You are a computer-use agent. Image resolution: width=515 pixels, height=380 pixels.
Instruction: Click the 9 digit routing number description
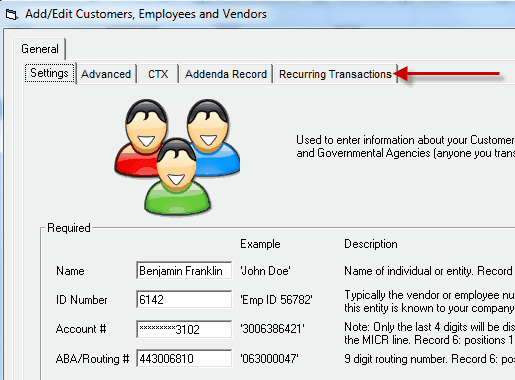[430, 359]
